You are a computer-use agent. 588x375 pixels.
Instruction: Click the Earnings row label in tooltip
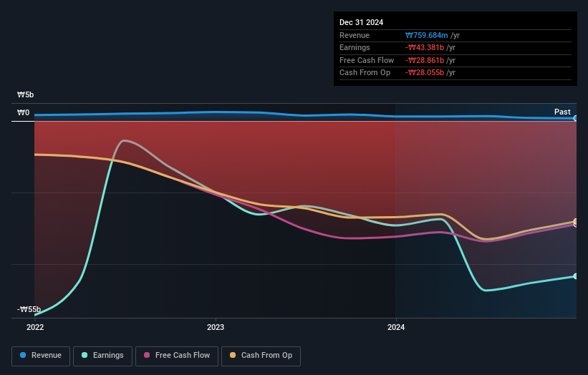[355, 47]
